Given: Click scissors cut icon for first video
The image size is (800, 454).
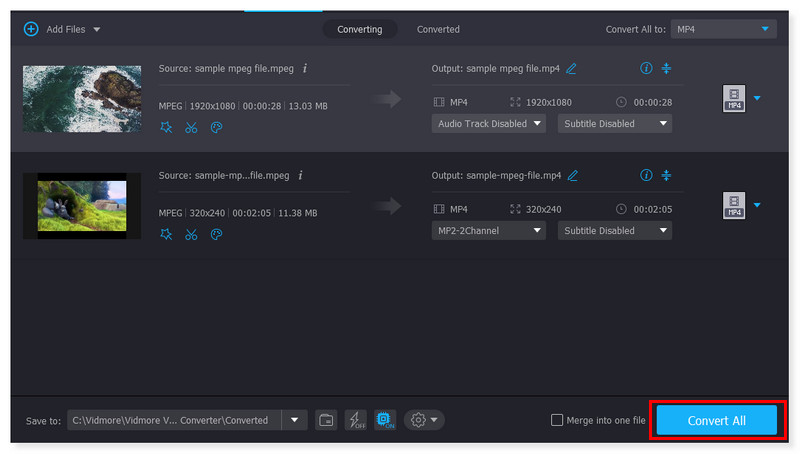Looking at the screenshot, I should pos(191,127).
